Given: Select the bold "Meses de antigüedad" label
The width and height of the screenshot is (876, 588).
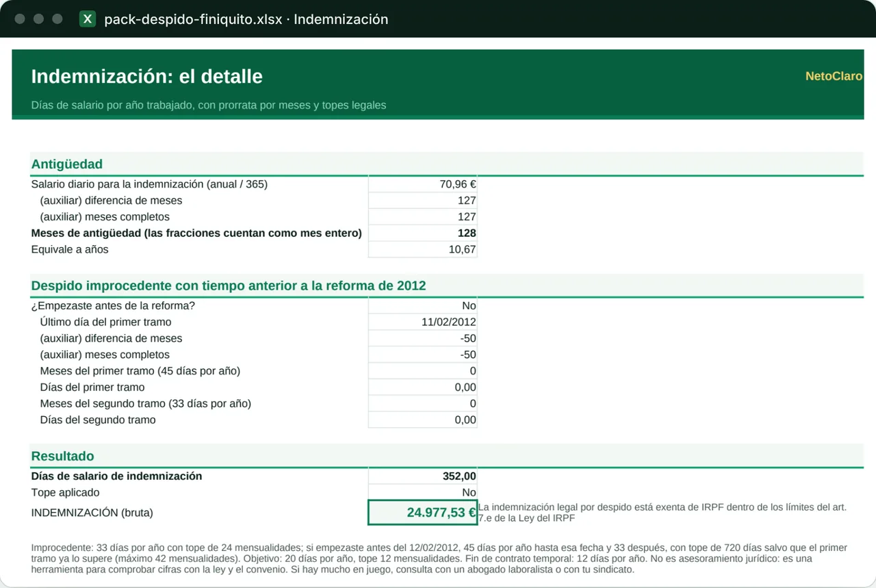Looking at the screenshot, I should [196, 233].
